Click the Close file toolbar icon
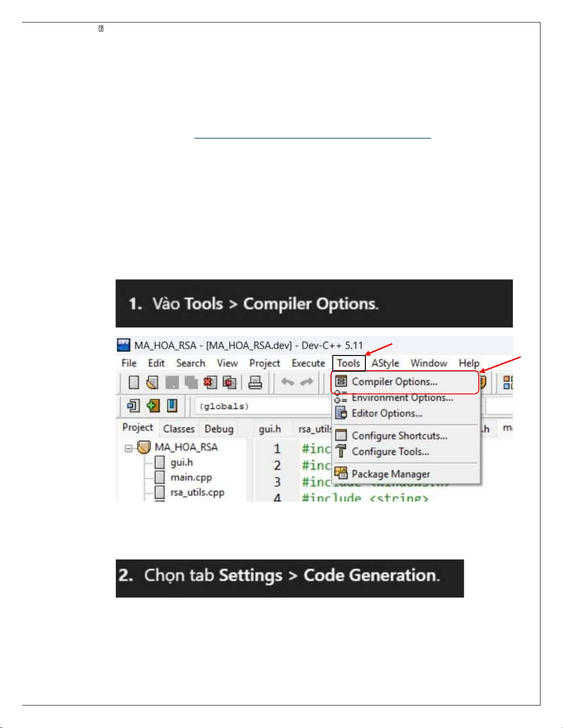Image resolution: width=563 pixels, height=728 pixels. pos(210,382)
